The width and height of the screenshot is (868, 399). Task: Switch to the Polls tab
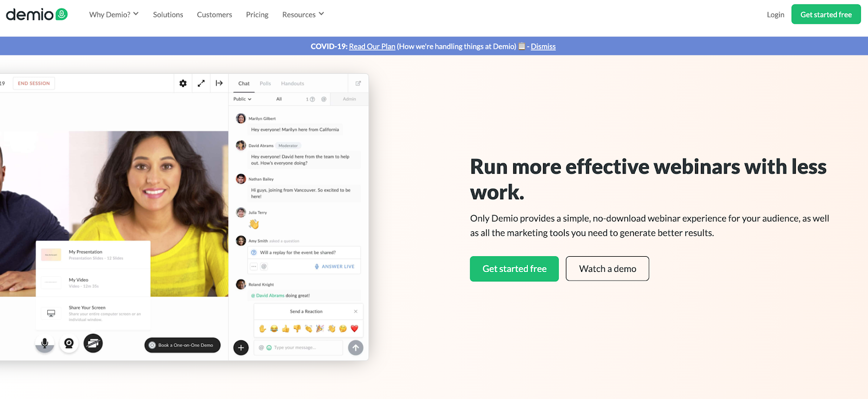[x=265, y=84]
